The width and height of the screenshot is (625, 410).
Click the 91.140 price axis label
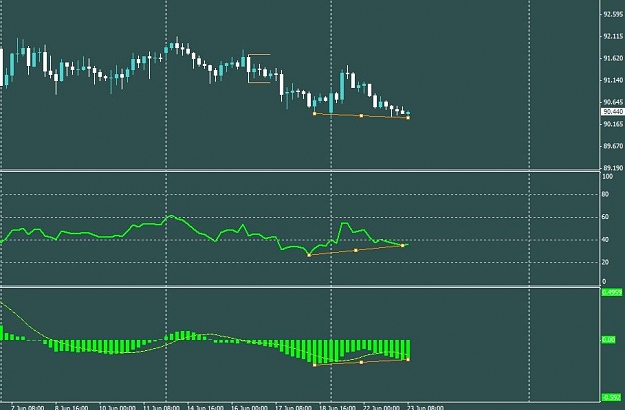pyautogui.click(x=613, y=80)
